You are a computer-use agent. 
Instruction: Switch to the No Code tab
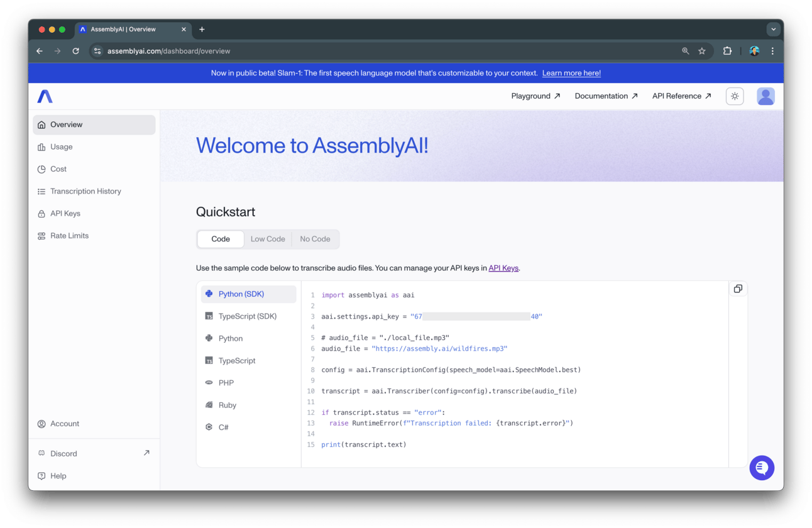click(x=315, y=239)
